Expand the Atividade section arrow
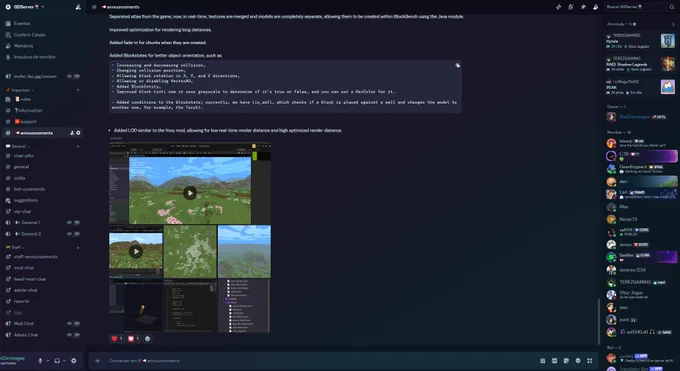 pyautogui.click(x=673, y=24)
